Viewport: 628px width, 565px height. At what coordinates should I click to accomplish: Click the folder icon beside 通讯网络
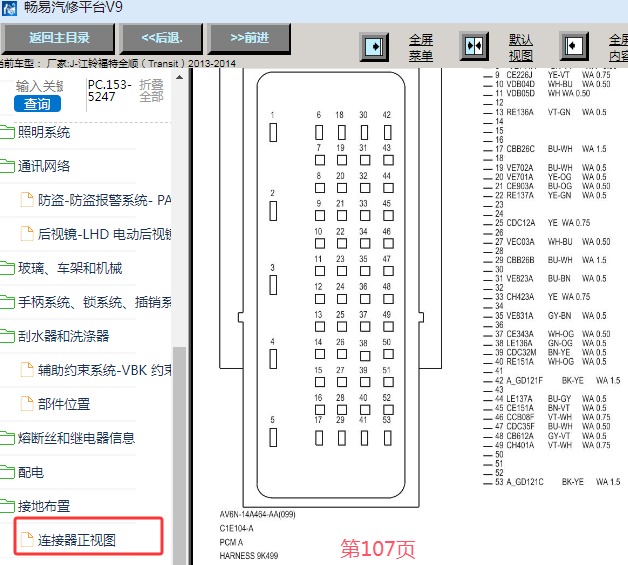click(7, 166)
